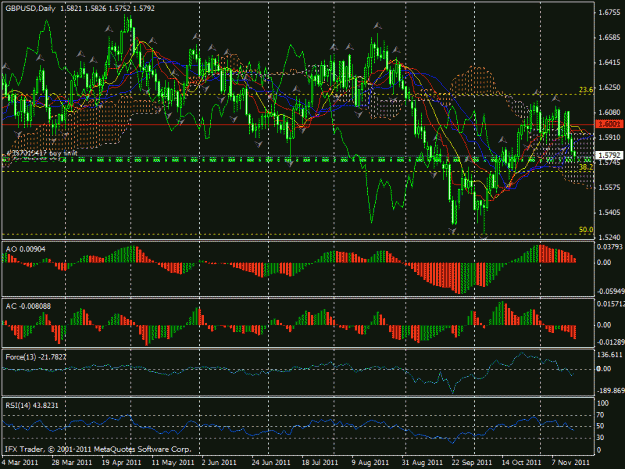Click the 50.0 Fibonacci level label
The height and width of the screenshot is (469, 625).
pyautogui.click(x=586, y=230)
